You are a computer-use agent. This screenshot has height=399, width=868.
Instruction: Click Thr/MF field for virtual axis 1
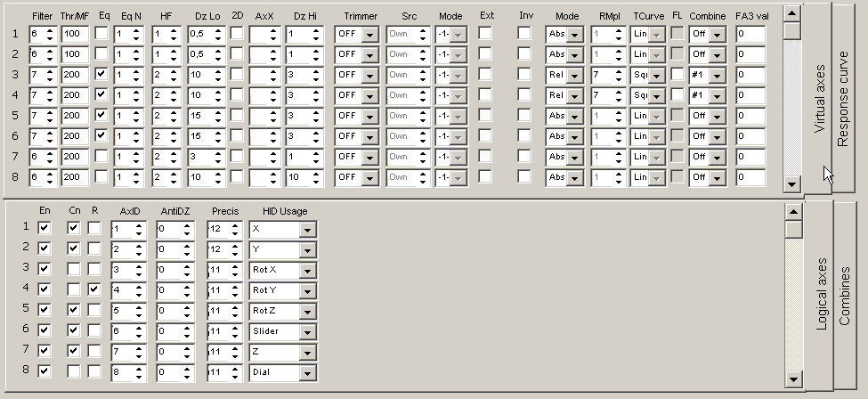[76, 35]
